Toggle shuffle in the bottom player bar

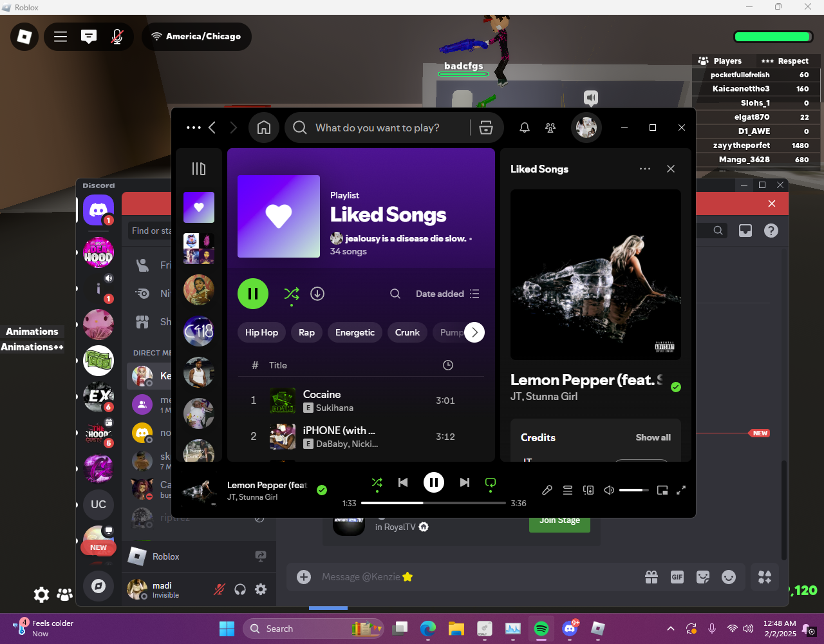tap(377, 482)
